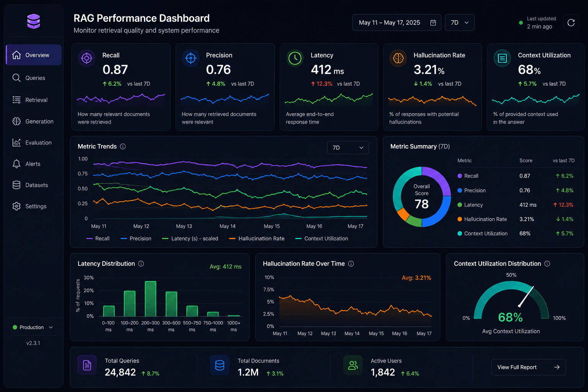
Task: Select the Latency row score 412 ms
Action: [528, 205]
